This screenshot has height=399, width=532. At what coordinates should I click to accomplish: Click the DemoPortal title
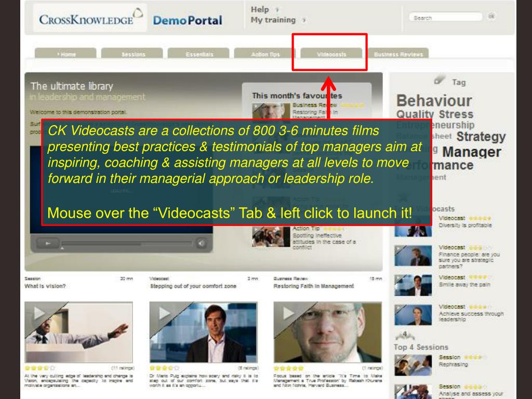click(x=188, y=20)
